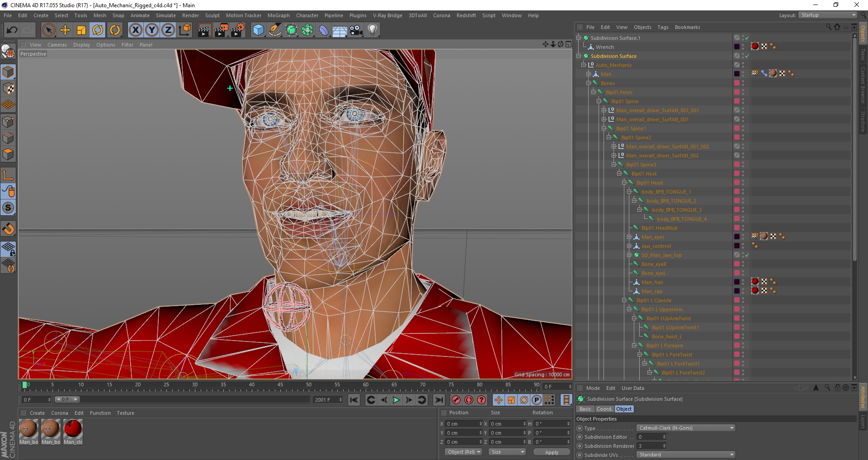Image resolution: width=868 pixels, height=460 pixels.
Task: Add a Cube primitive from the toolbar
Action: pyautogui.click(x=258, y=30)
